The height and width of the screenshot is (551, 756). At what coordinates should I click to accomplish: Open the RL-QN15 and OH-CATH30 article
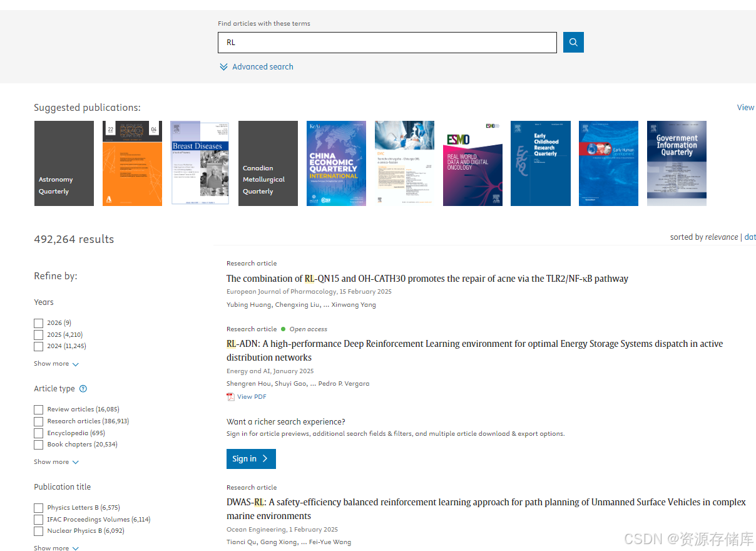pos(427,279)
